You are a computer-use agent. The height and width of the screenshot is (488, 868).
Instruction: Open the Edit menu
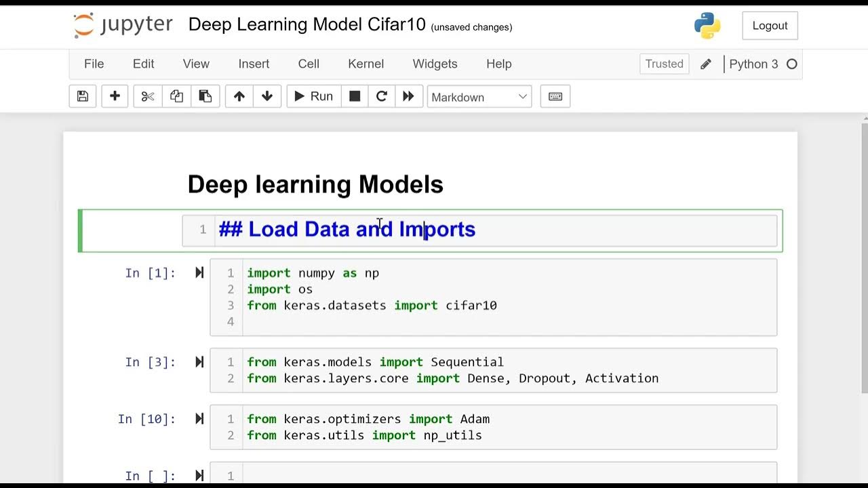pos(144,64)
